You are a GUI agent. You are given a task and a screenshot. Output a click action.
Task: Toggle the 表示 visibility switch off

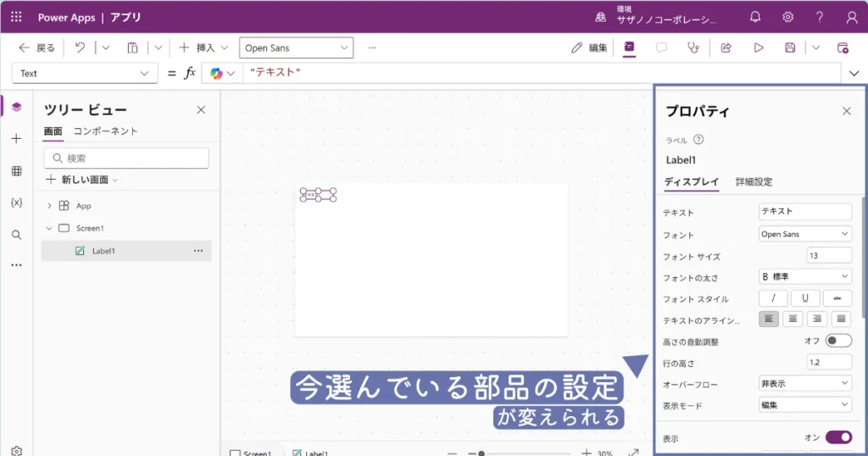click(x=838, y=437)
